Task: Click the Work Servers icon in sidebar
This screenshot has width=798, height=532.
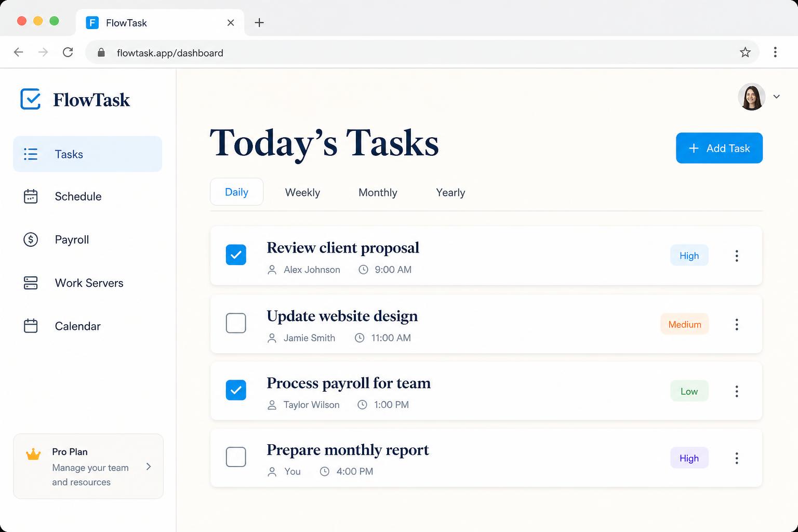Action: coord(31,283)
